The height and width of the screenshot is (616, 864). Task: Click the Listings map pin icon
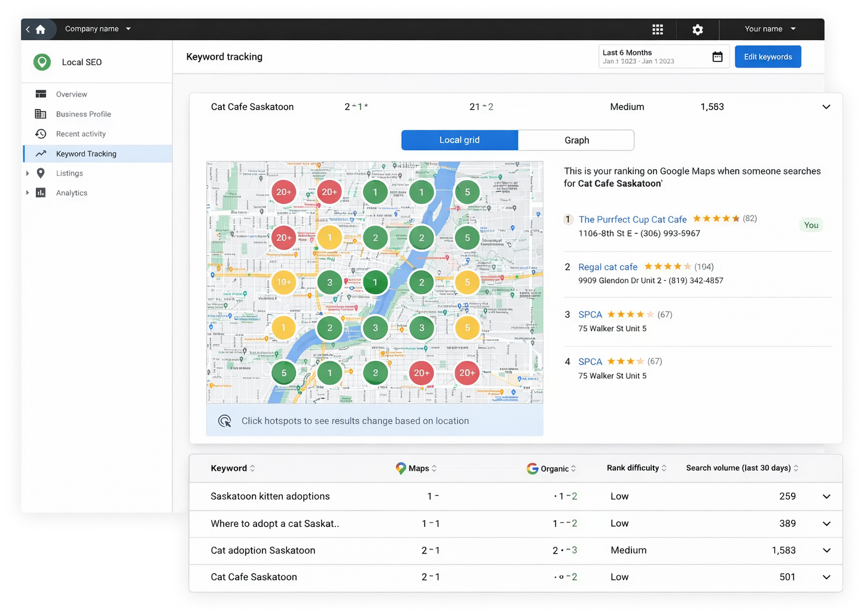pos(41,173)
